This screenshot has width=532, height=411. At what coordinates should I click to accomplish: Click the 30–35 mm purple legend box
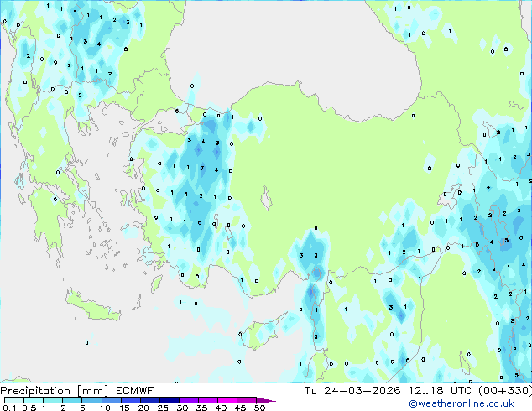pos(189,400)
